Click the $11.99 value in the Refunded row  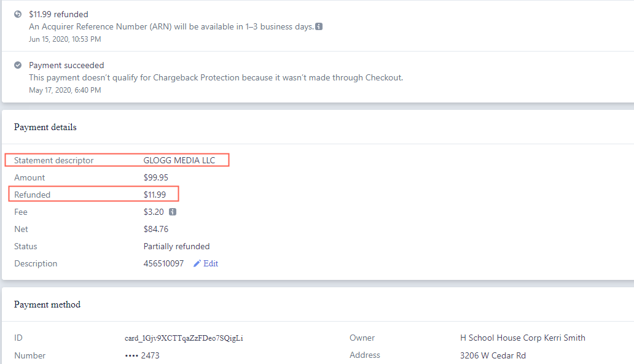(x=155, y=195)
